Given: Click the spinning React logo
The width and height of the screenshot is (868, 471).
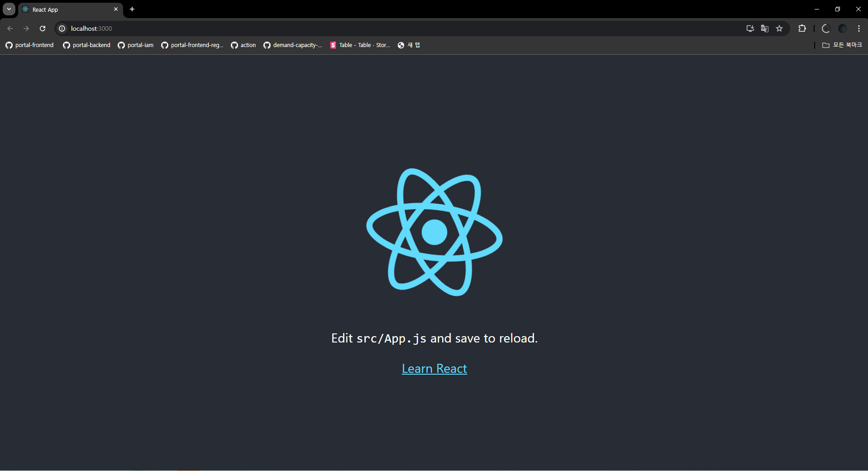Looking at the screenshot, I should click(x=434, y=232).
